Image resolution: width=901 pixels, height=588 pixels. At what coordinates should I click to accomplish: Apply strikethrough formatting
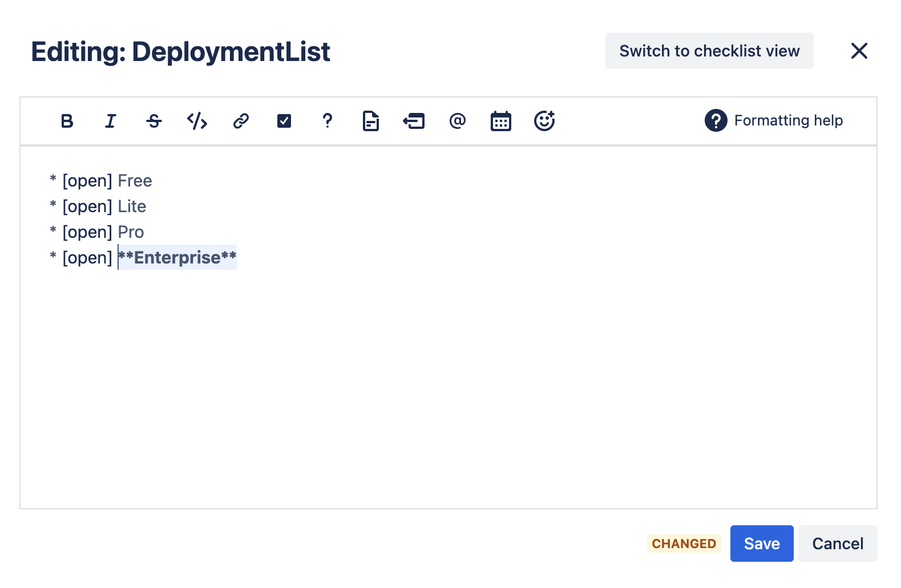tap(154, 121)
